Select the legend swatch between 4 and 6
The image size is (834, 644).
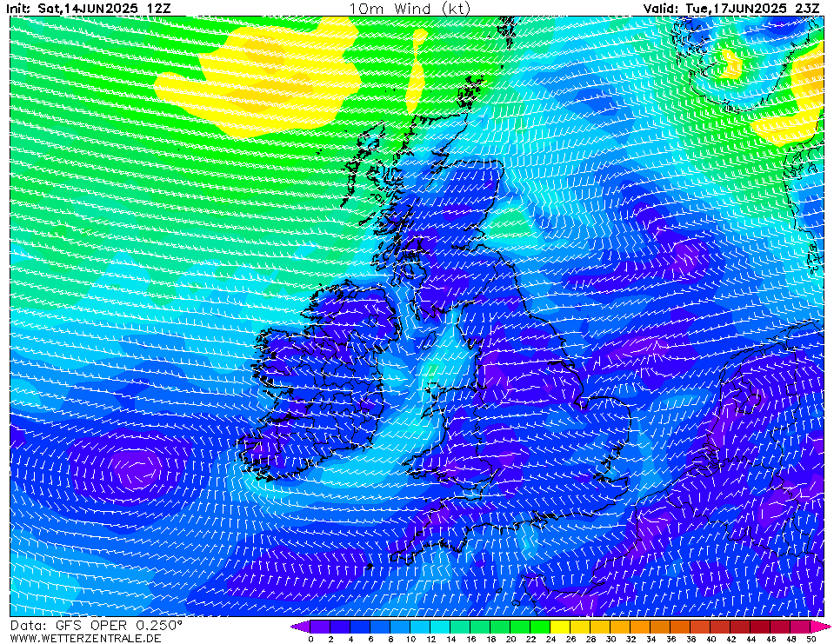360,627
